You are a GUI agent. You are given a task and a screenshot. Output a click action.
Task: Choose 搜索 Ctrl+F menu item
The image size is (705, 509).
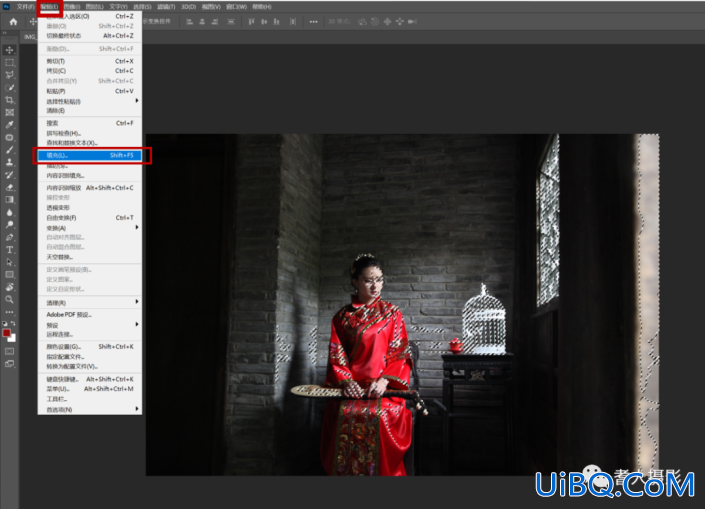[x=89, y=123]
